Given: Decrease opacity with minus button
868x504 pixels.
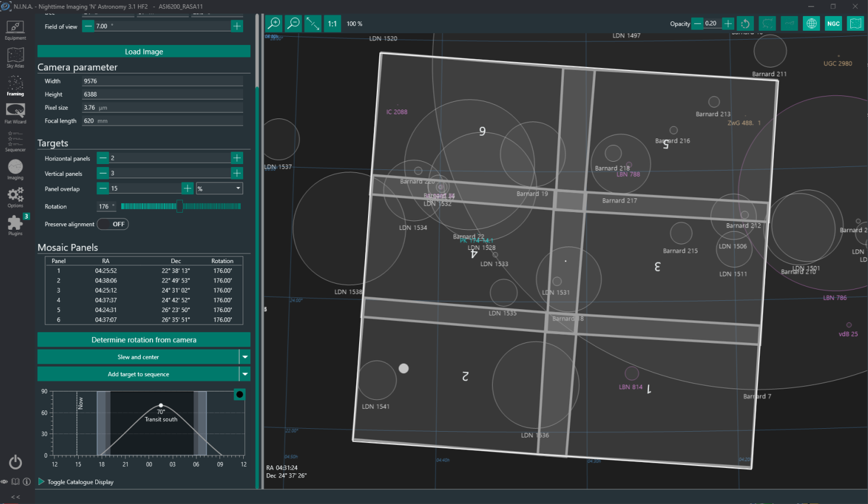Looking at the screenshot, I should pos(698,24).
